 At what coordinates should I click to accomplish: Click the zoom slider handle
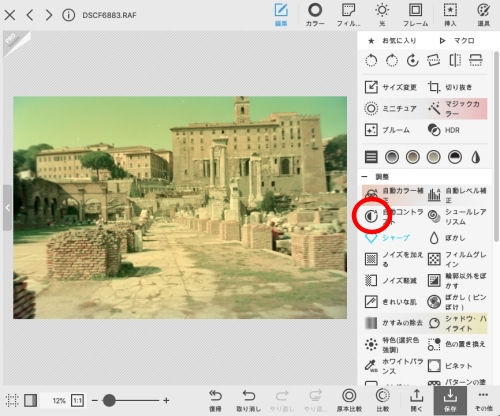click(109, 400)
